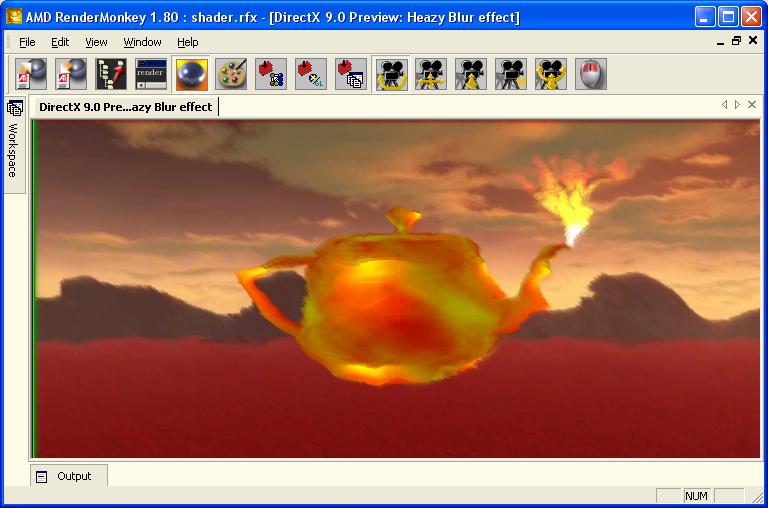Open the Output panel tab
Image resolution: width=768 pixels, height=508 pixels.
point(69,476)
